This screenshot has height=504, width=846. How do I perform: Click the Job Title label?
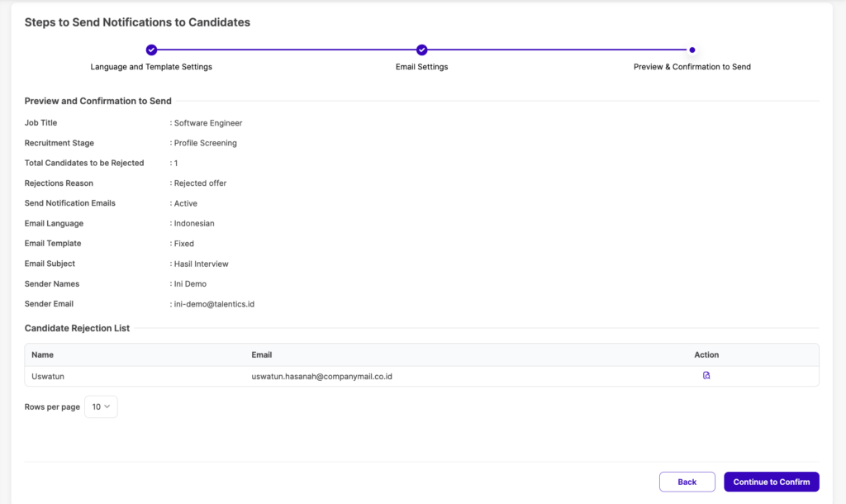40,122
